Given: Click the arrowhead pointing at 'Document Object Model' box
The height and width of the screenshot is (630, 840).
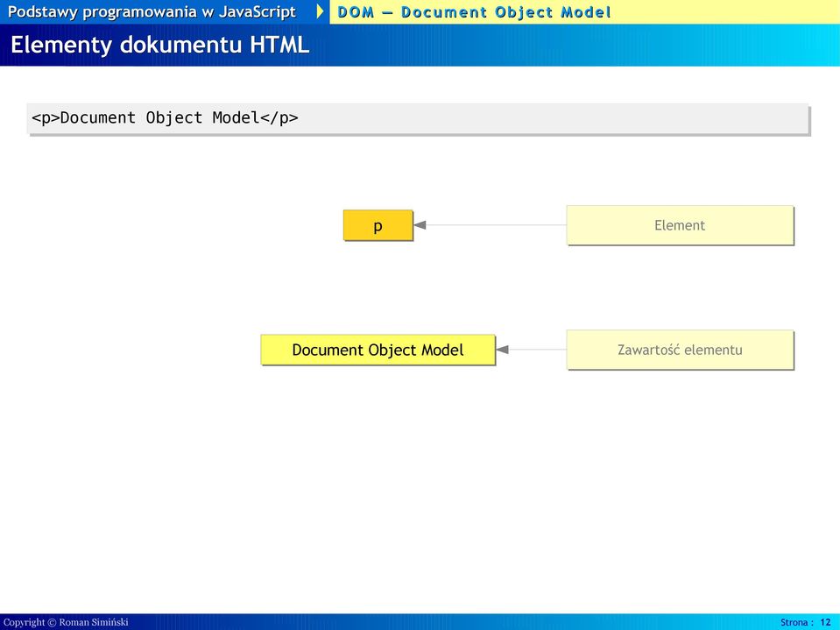Looking at the screenshot, I should (x=503, y=350).
